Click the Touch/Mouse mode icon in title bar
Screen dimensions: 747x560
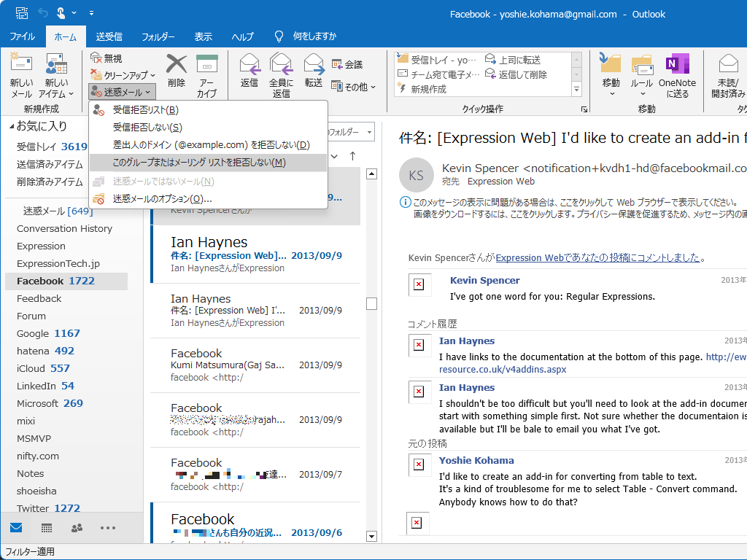coord(61,13)
